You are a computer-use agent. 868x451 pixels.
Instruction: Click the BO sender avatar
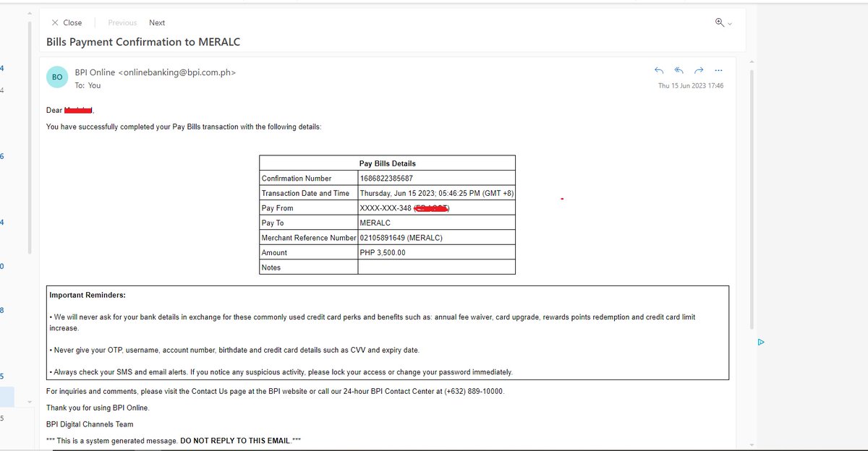point(57,77)
